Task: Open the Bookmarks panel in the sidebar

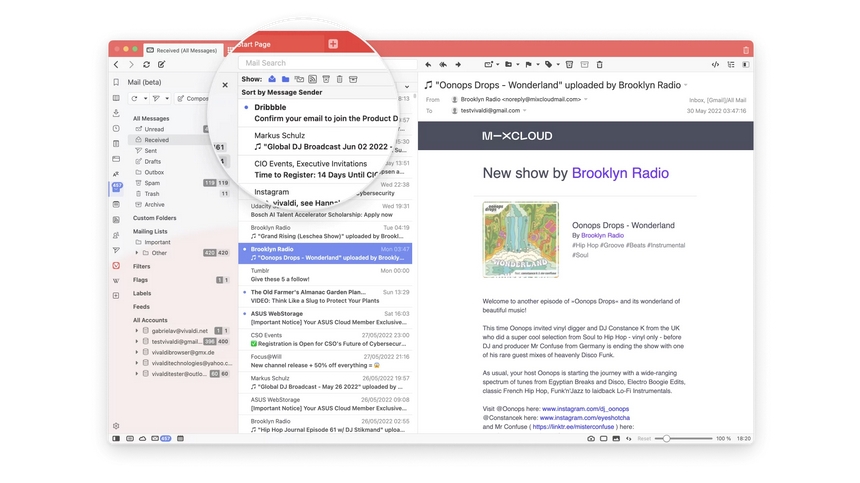Action: click(116, 82)
